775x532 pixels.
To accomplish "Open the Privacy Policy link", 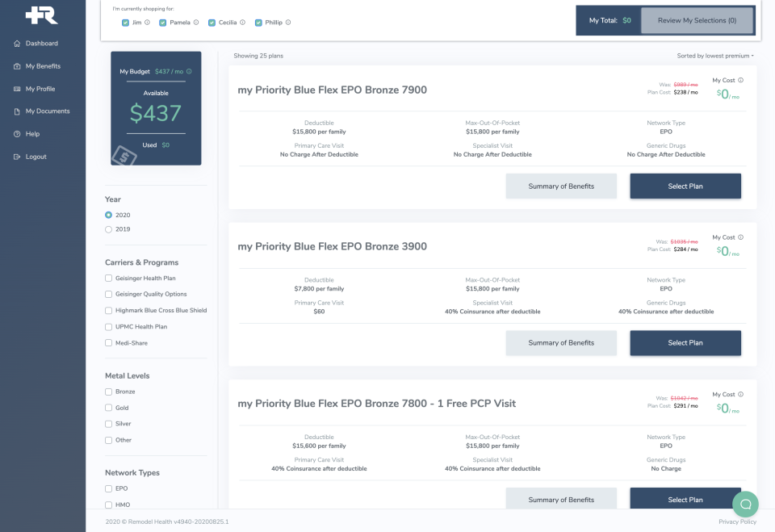I will [737, 522].
